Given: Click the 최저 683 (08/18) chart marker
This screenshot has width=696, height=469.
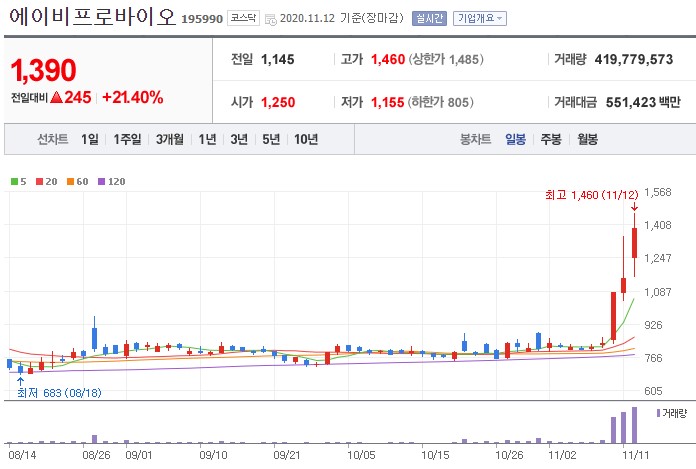Looking at the screenshot, I should coord(59,393).
